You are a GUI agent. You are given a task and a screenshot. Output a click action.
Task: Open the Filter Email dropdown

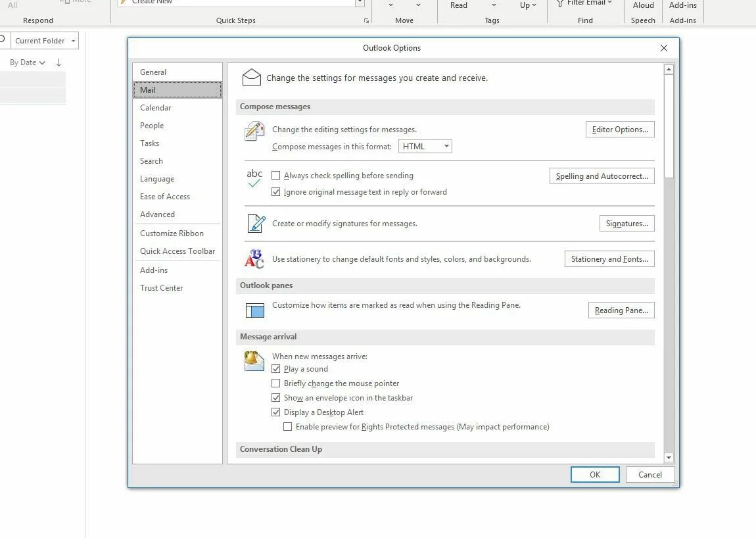pos(584,3)
